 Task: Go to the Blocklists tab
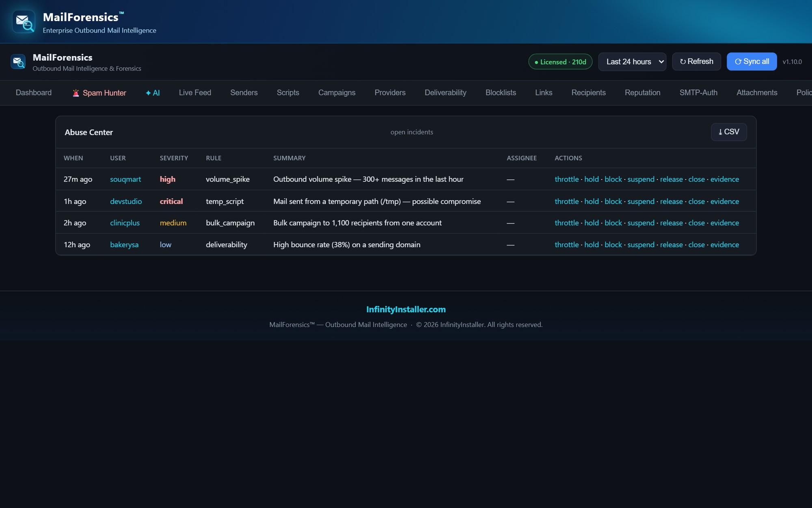(501, 93)
